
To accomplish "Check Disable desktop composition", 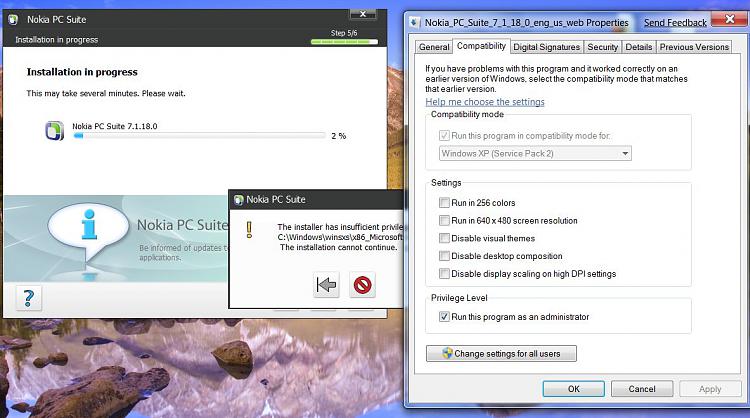I will (444, 256).
